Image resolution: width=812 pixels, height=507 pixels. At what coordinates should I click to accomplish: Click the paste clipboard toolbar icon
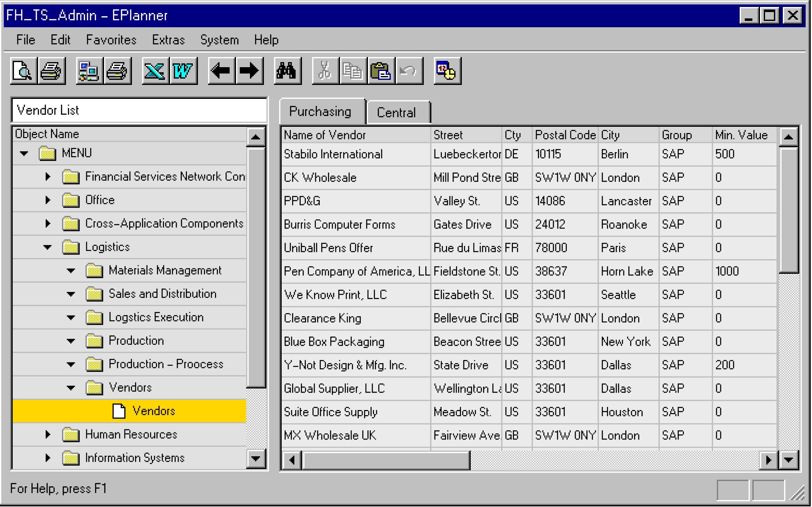click(x=381, y=71)
